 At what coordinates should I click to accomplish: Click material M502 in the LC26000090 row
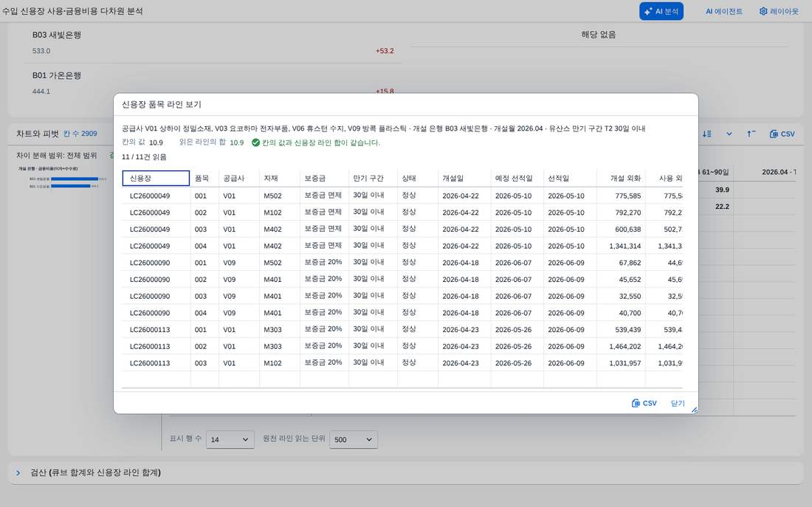[280, 263]
